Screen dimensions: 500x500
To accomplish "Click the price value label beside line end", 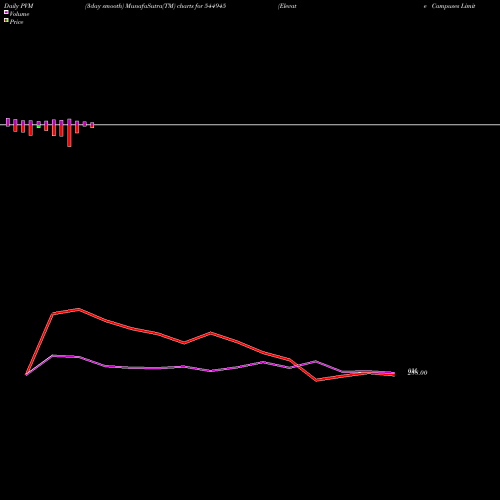I will (417, 372).
